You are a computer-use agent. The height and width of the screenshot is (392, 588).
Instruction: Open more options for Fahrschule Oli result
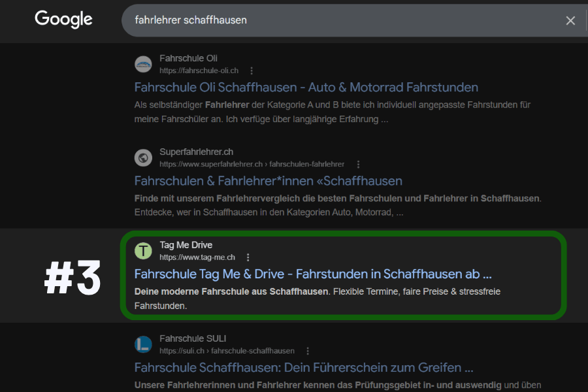[x=252, y=71]
